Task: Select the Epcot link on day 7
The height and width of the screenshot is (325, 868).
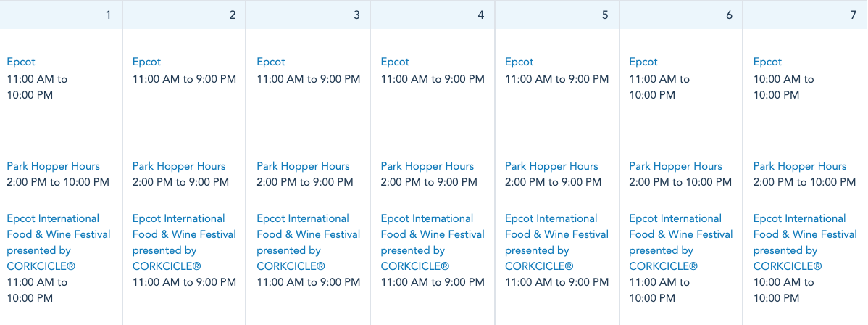Action: coord(767,62)
